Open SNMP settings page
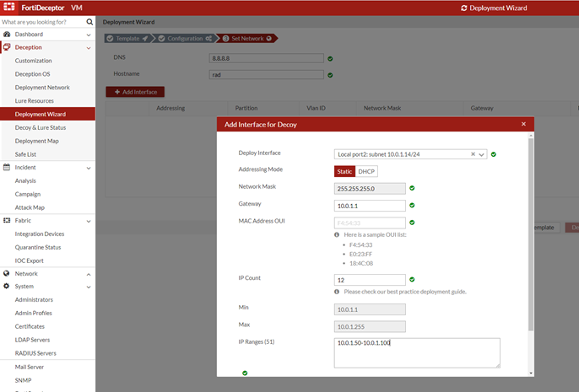Screen dimensions: 579x392 pyautogui.click(x=23, y=380)
